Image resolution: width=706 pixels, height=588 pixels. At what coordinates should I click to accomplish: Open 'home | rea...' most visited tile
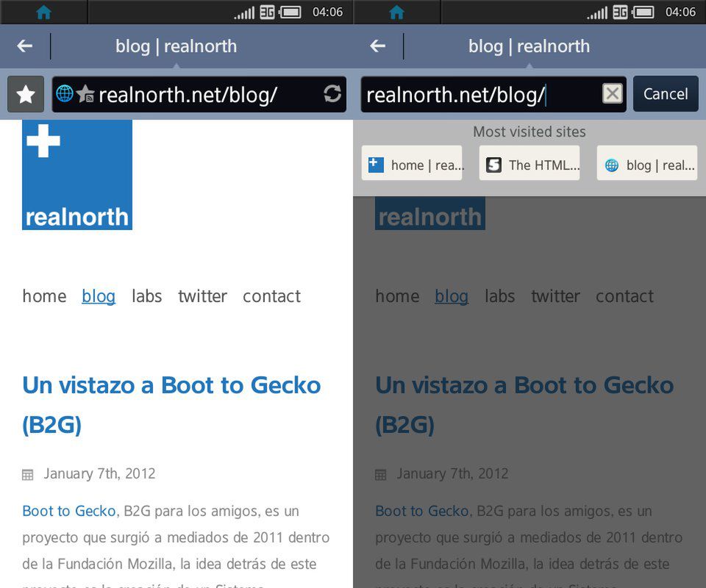(x=412, y=163)
